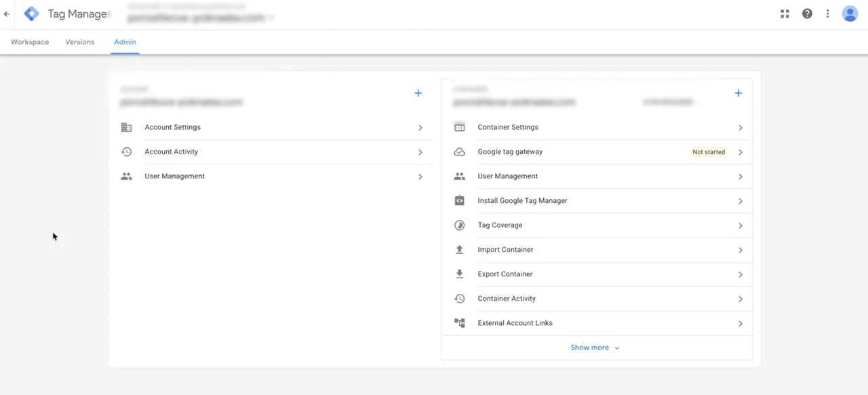868x395 pixels.
Task: Open the help question mark icon
Action: tap(807, 14)
